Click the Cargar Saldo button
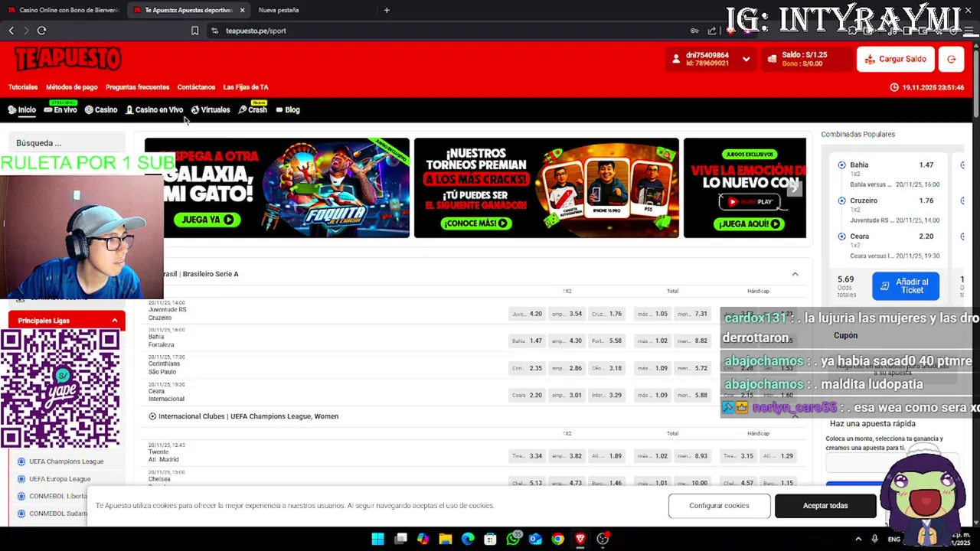 [896, 59]
